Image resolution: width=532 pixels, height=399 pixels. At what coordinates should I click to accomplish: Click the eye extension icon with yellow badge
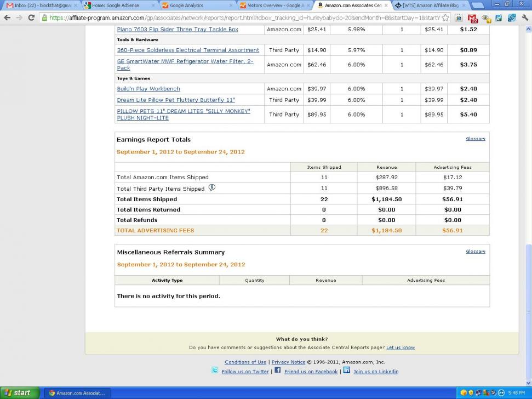[486, 18]
